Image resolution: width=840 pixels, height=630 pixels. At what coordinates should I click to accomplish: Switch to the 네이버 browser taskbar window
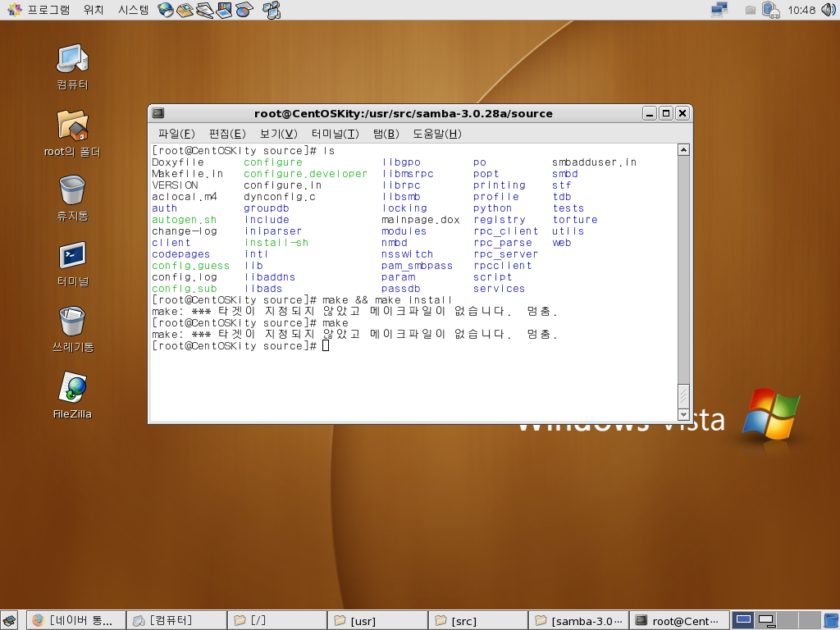tap(76, 620)
